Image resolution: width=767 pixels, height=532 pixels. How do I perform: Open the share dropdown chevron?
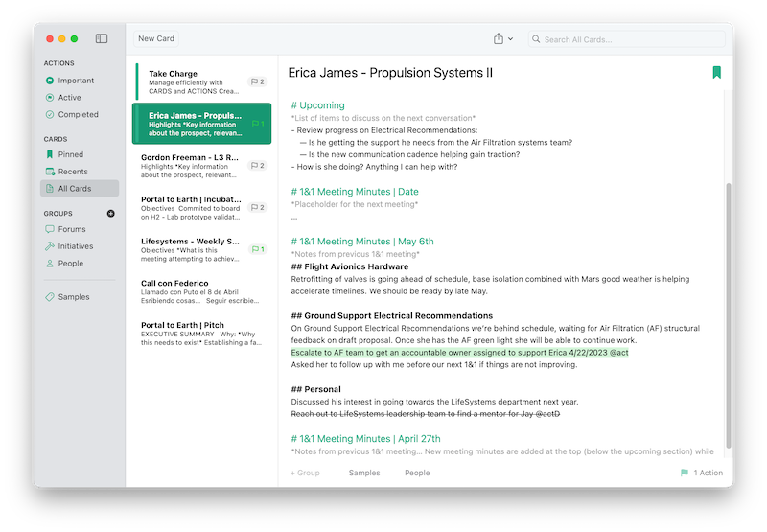511,39
